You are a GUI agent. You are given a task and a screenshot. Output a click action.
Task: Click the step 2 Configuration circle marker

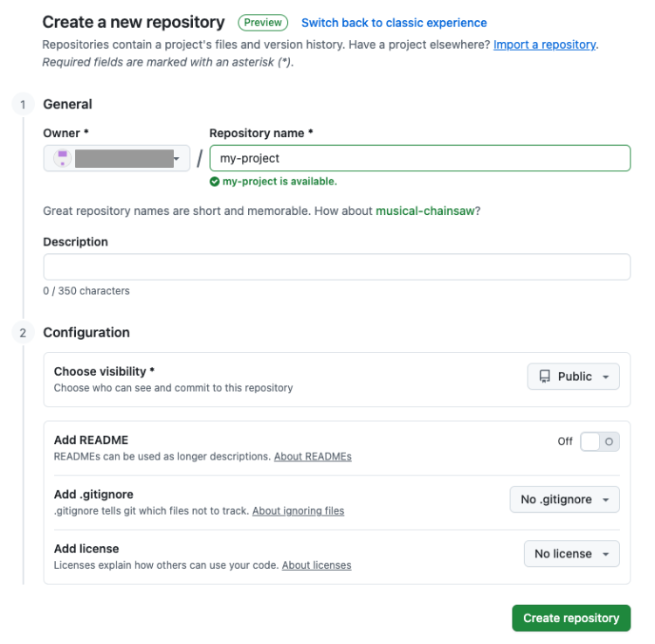tap(23, 333)
